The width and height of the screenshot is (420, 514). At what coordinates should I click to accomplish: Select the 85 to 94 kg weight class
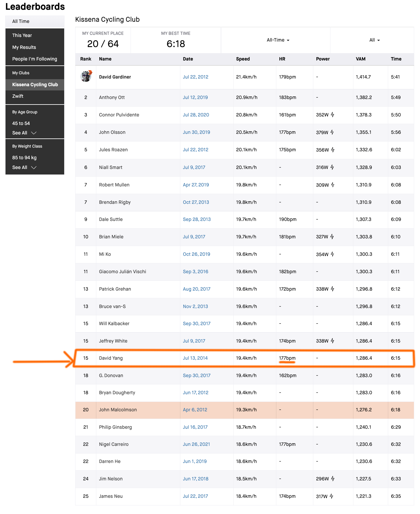[x=24, y=157]
